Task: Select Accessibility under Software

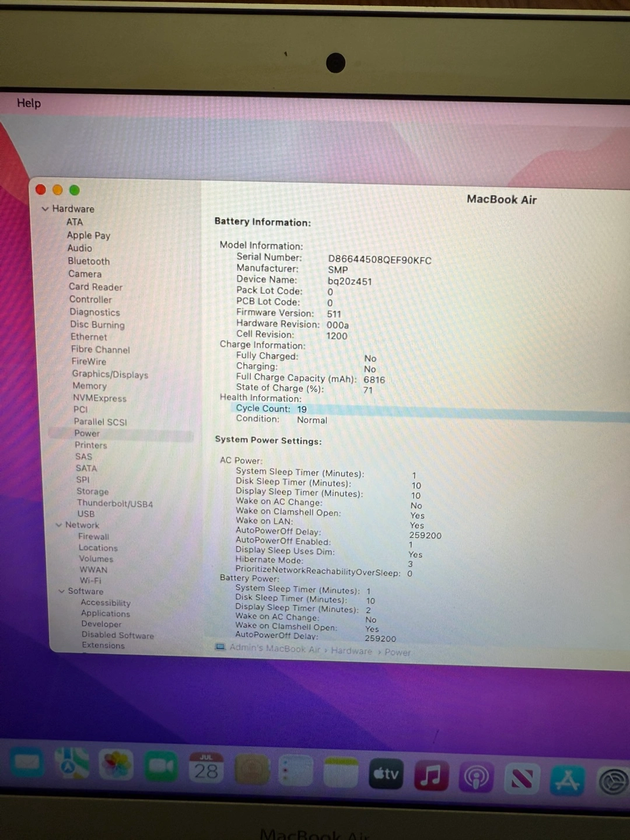Action: click(x=106, y=603)
